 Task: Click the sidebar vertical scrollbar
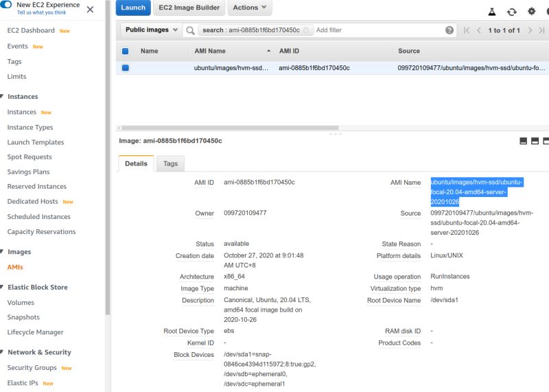pos(108,158)
